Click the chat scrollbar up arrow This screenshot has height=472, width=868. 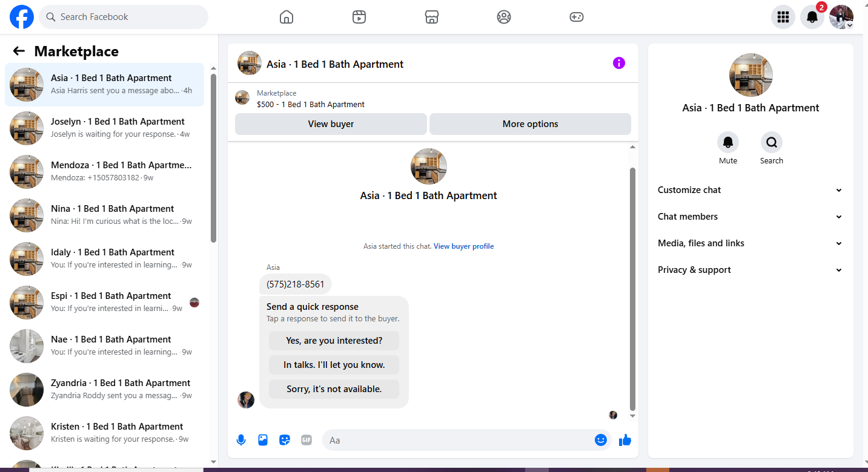click(633, 147)
